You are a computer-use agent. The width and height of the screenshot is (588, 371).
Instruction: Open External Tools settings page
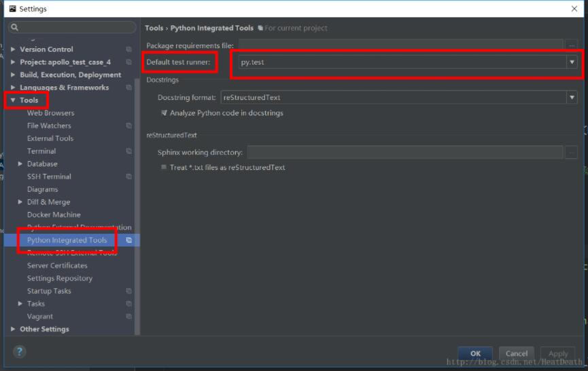50,139
